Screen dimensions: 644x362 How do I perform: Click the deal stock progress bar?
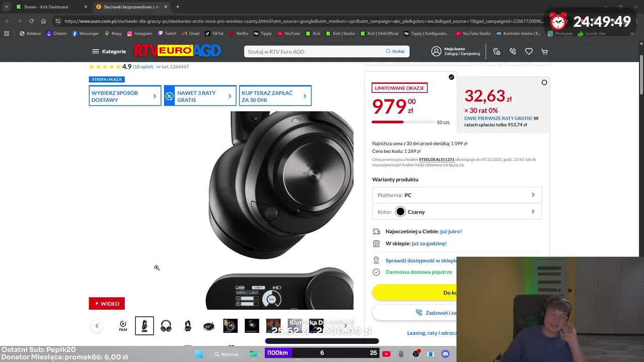pyautogui.click(x=404, y=122)
